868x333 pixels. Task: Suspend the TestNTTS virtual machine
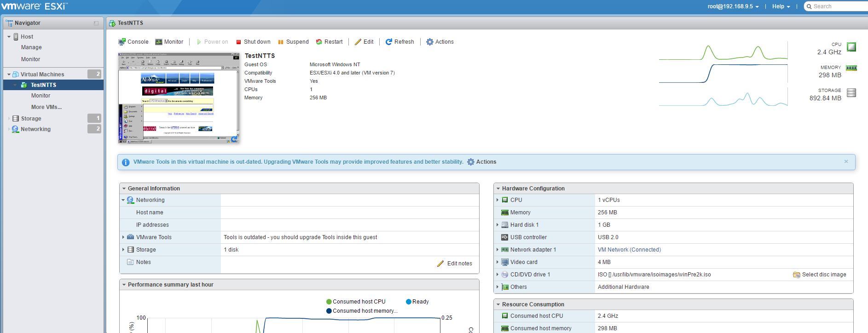click(293, 42)
